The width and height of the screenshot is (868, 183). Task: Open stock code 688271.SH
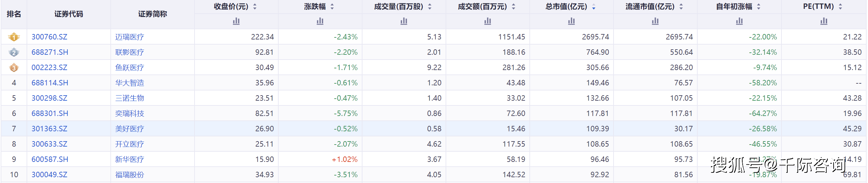click(50, 52)
